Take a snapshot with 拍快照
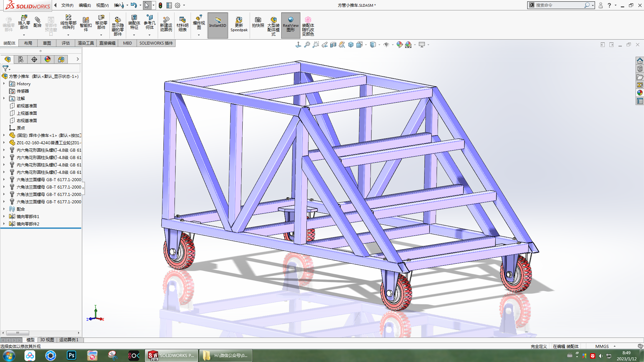The width and height of the screenshot is (644, 362). point(258,22)
